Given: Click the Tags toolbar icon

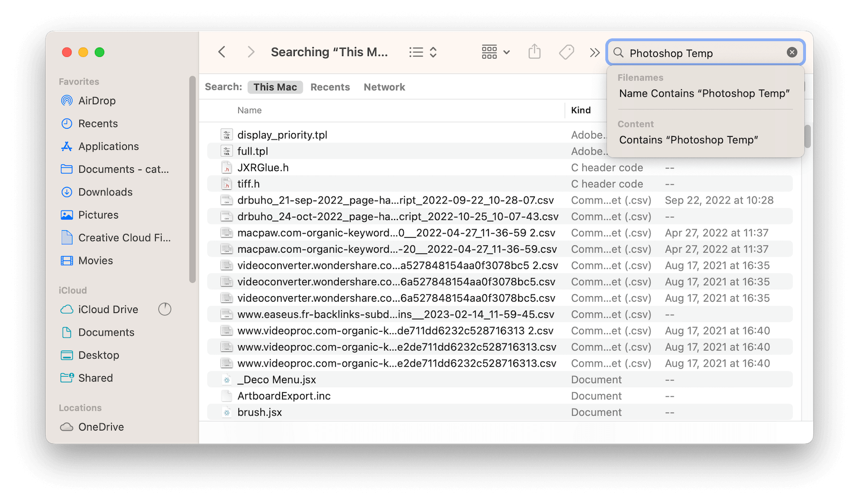Looking at the screenshot, I should click(566, 52).
